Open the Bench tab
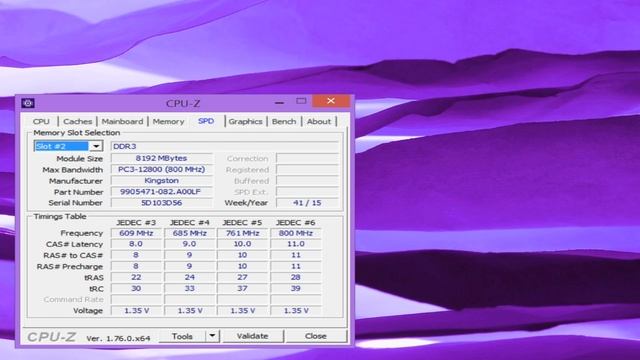The height and width of the screenshot is (360, 640). point(284,121)
